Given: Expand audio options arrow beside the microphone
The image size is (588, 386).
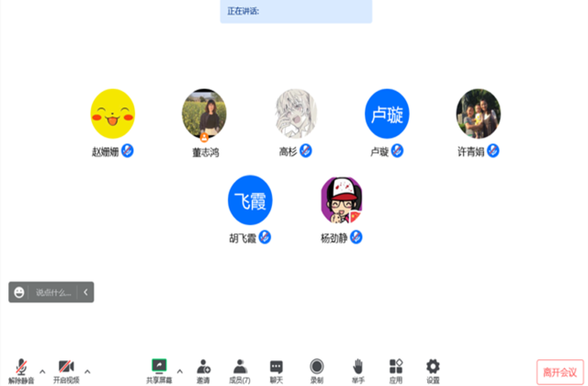Looking at the screenshot, I should (42, 371).
